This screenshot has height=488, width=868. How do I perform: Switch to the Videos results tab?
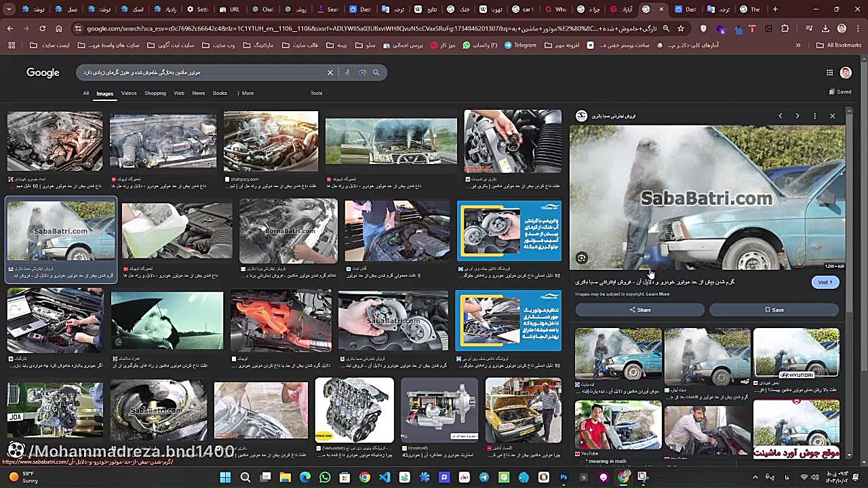[129, 93]
